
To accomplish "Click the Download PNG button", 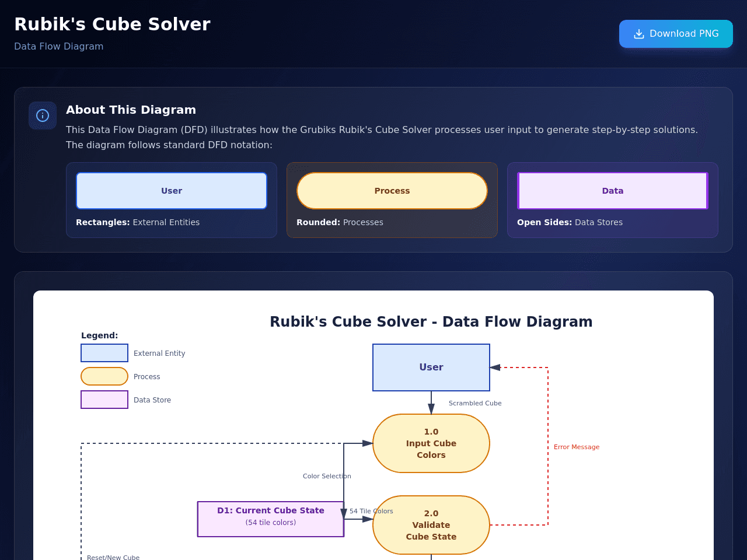I will click(x=676, y=34).
